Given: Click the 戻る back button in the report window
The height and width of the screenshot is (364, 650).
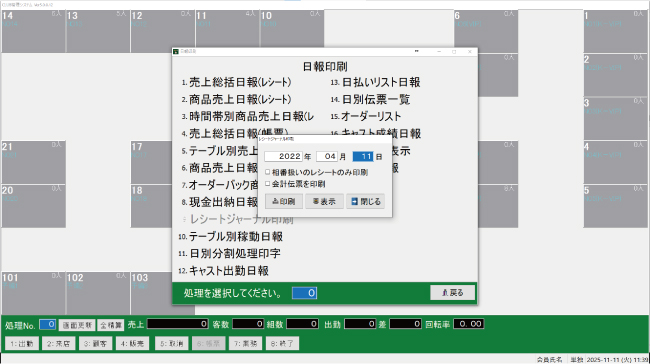Looking at the screenshot, I should 452,293.
